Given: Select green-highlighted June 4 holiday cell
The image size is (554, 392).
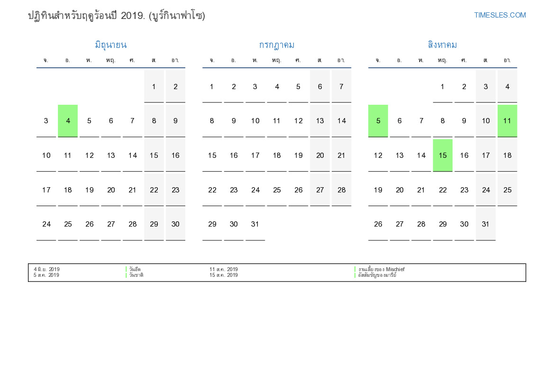Looking at the screenshot, I should (x=68, y=121).
